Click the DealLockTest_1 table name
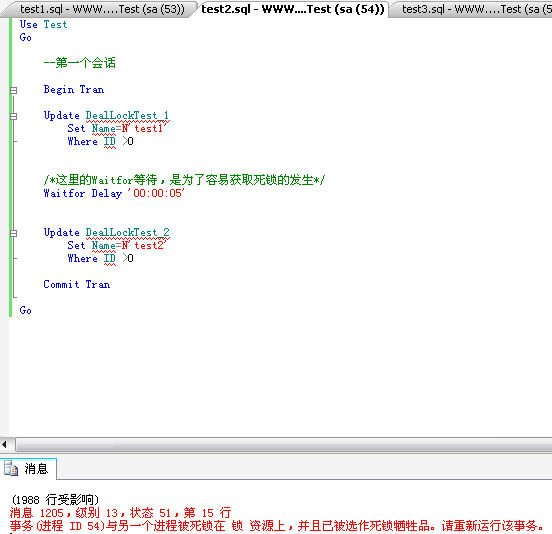 coord(127,115)
